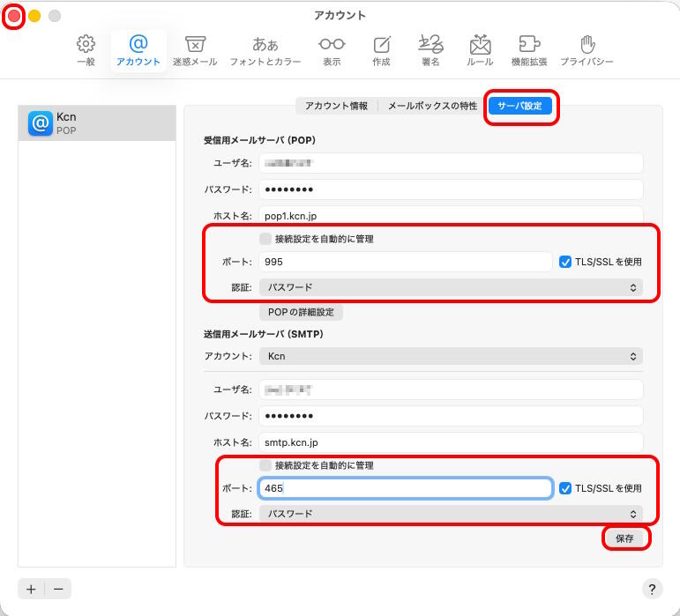Viewport: 680px width, 616px height.
Task: Select the Signatures (署名) toolbar icon
Action: tap(430, 51)
